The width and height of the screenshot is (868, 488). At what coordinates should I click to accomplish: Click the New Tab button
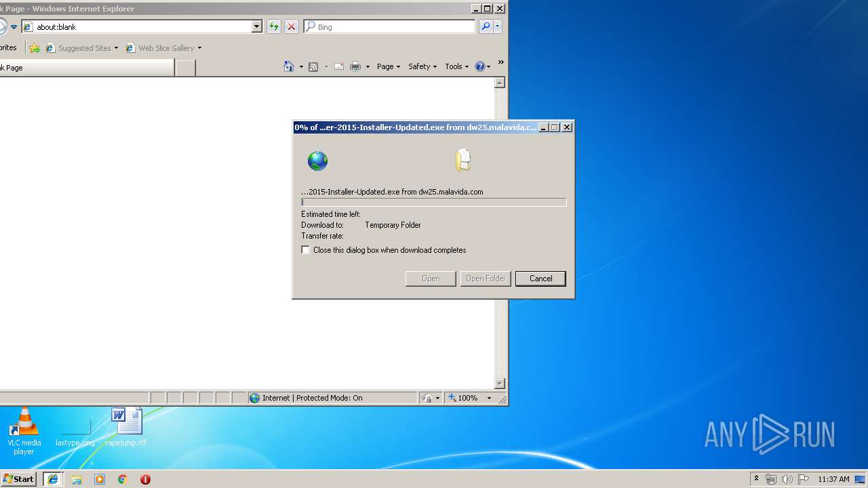(186, 68)
